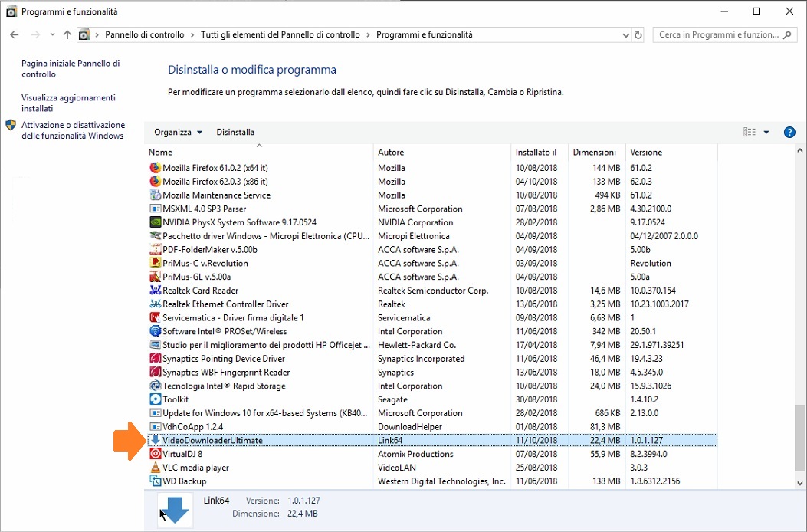Click the Tecnologia Intel Rapid Storage icon

tap(155, 386)
